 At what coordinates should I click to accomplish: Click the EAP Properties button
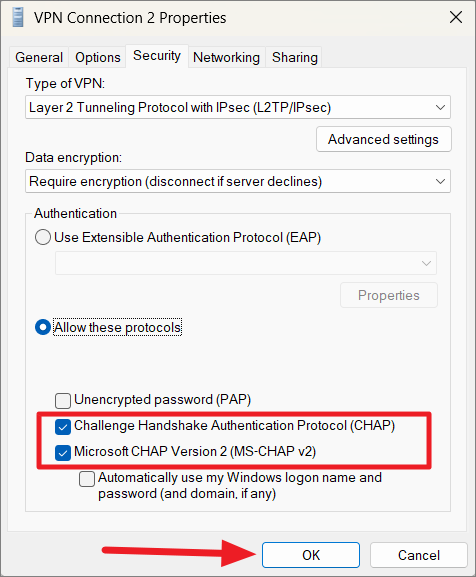pyautogui.click(x=389, y=295)
